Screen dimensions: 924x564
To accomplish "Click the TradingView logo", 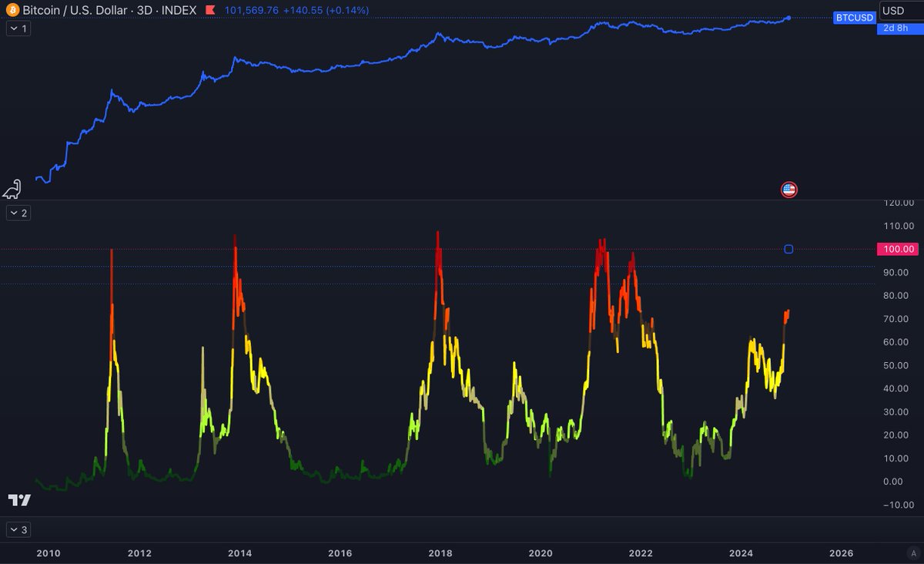I will (x=19, y=500).
